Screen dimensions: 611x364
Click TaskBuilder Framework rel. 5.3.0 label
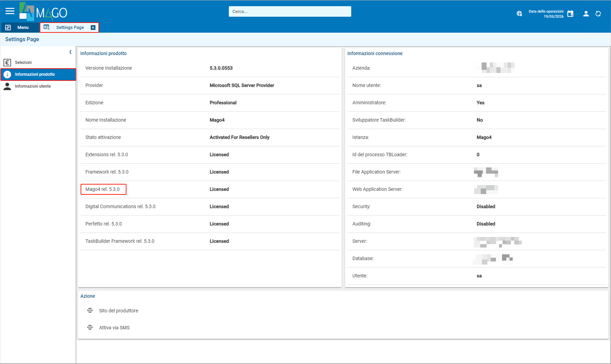120,241
